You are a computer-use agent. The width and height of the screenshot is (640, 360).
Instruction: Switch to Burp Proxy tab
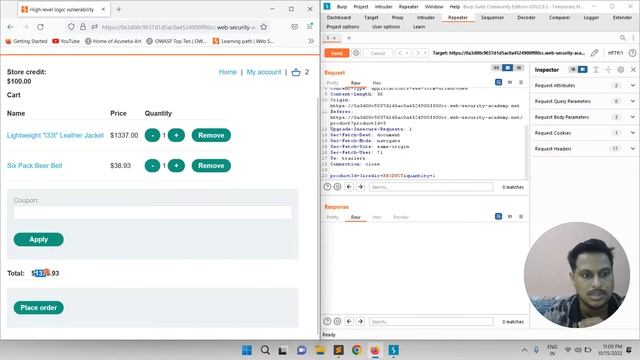point(397,18)
